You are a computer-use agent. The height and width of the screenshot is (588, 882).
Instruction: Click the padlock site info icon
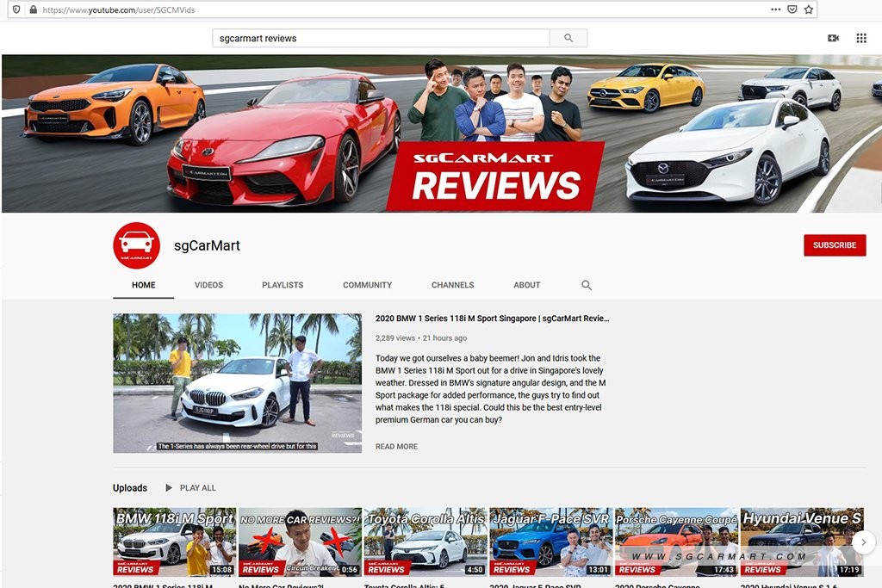(34, 9)
